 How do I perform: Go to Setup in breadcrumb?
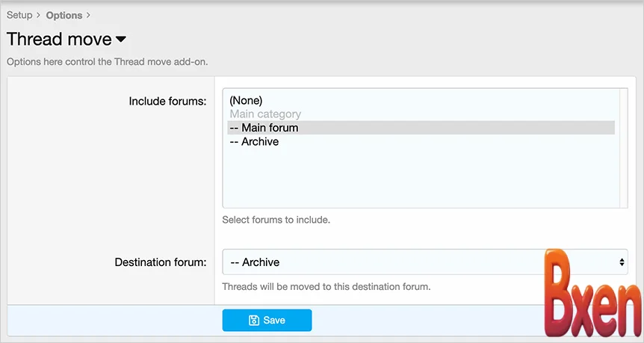pyautogui.click(x=19, y=15)
